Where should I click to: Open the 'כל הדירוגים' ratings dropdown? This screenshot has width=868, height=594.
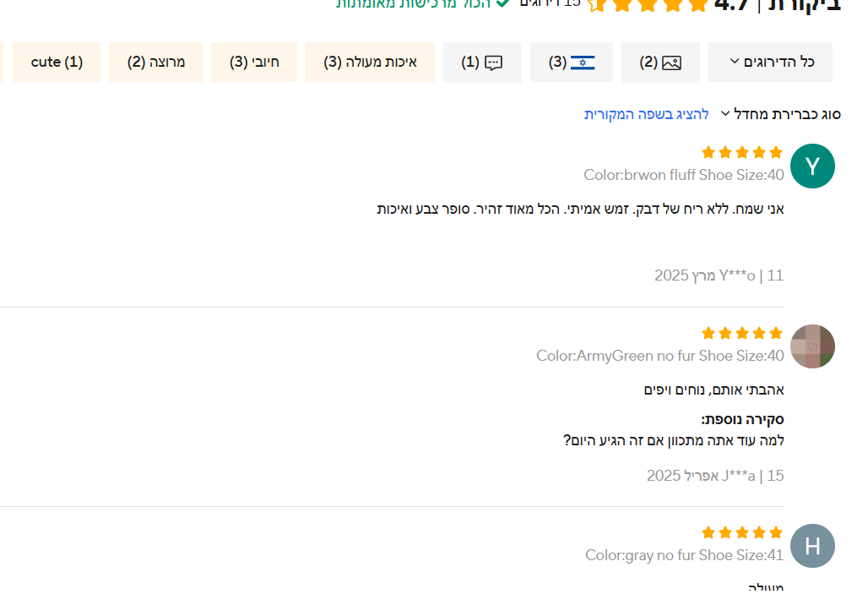770,63
